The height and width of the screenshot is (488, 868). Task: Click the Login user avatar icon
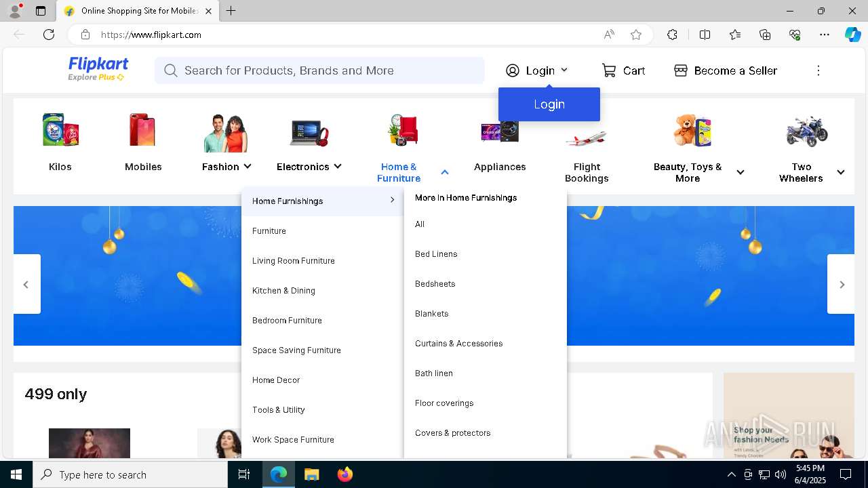tap(513, 70)
